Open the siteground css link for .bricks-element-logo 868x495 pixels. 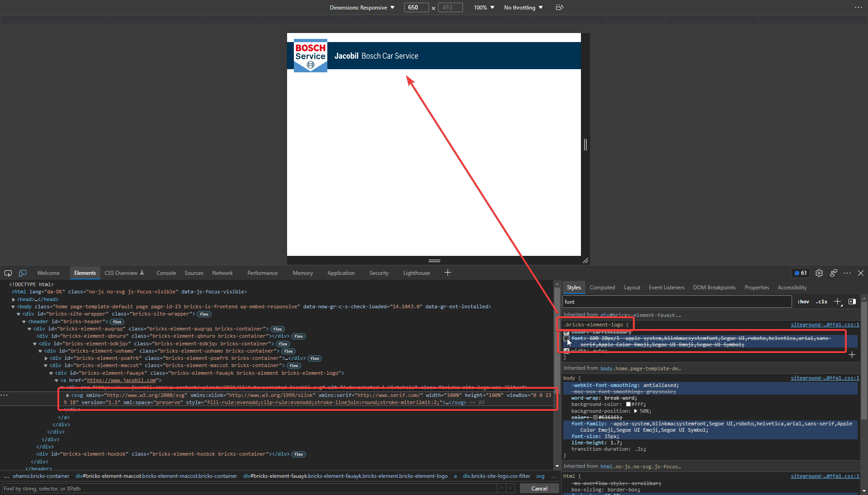825,325
